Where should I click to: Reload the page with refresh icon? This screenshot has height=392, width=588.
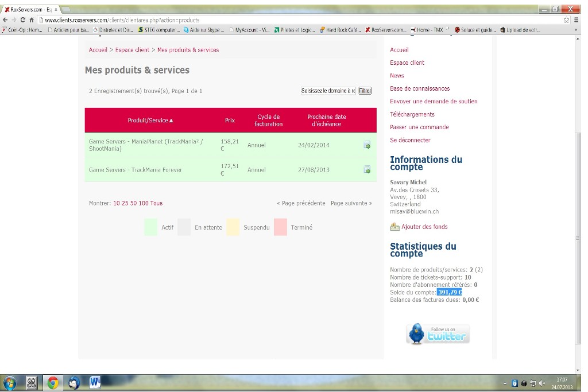coord(23,20)
